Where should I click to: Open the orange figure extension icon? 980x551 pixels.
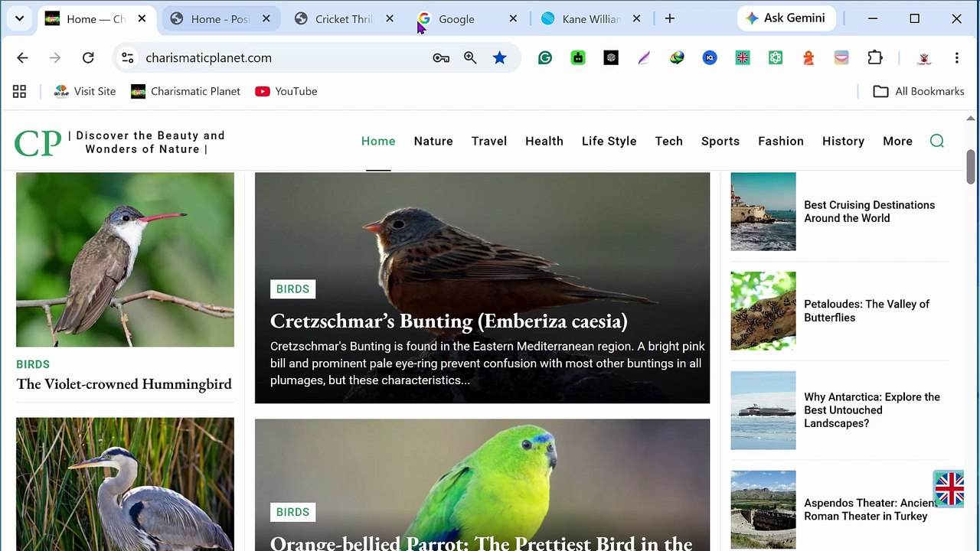[808, 57]
